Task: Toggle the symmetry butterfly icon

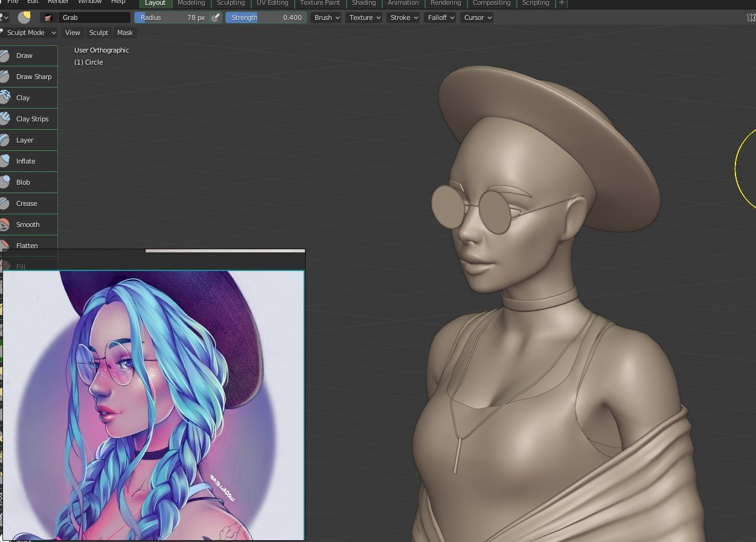Action: 752,18
